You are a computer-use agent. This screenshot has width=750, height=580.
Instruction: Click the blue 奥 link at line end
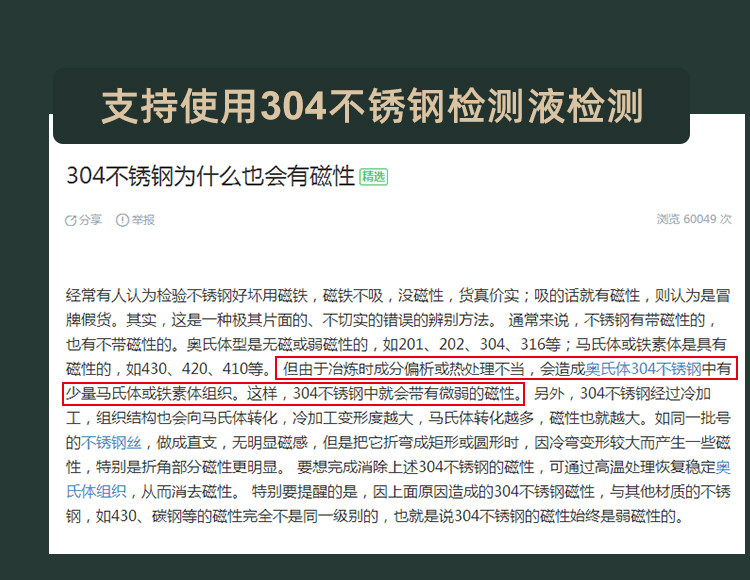click(x=723, y=467)
